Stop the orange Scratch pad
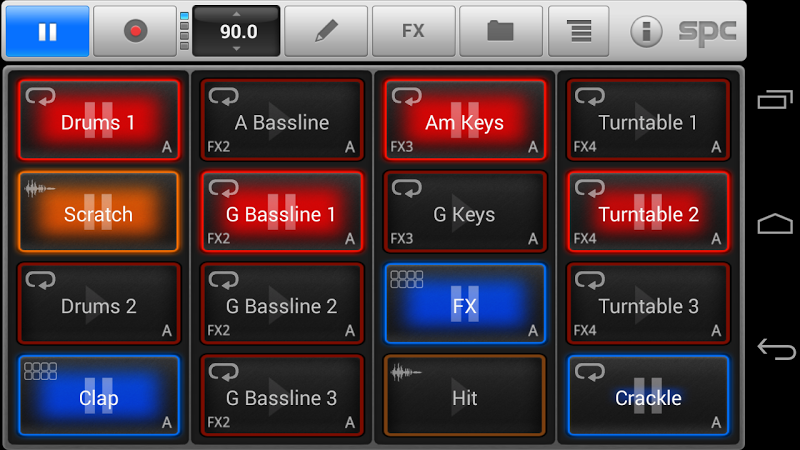The height and width of the screenshot is (450, 800). (x=98, y=212)
